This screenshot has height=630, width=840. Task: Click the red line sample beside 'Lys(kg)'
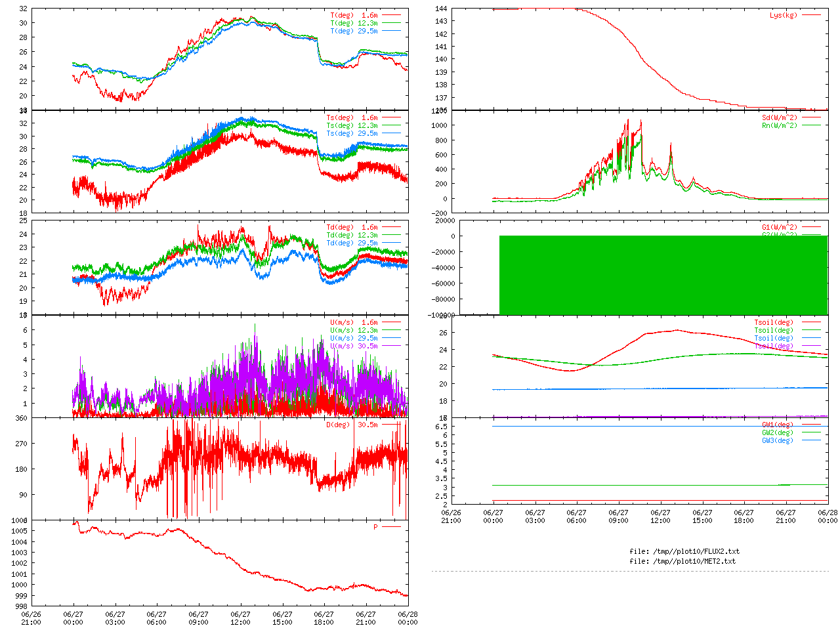[x=811, y=15]
